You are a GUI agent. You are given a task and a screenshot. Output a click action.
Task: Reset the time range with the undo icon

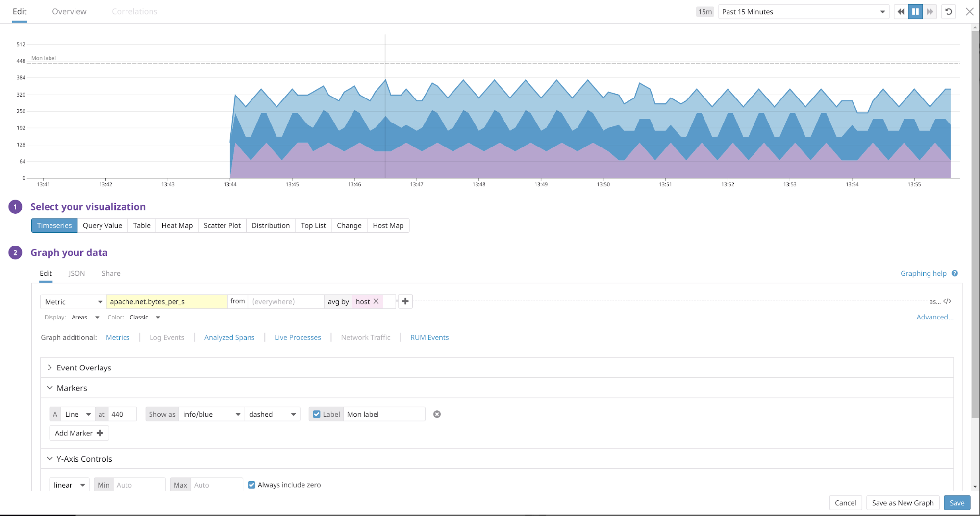[949, 12]
